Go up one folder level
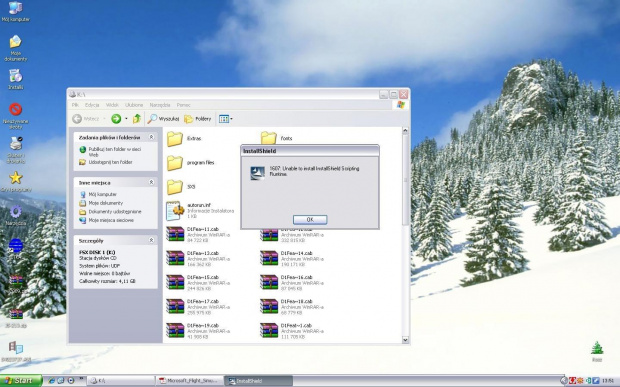Image resolution: width=620 pixels, height=387 pixels. [137, 119]
